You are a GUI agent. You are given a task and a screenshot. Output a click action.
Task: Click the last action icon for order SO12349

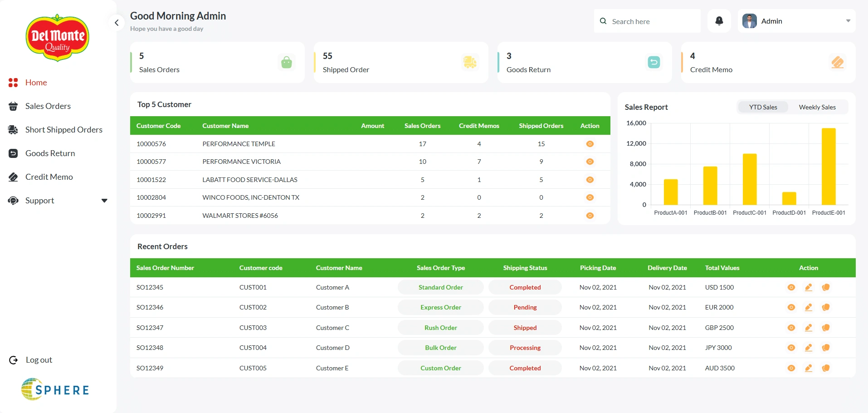(x=825, y=368)
